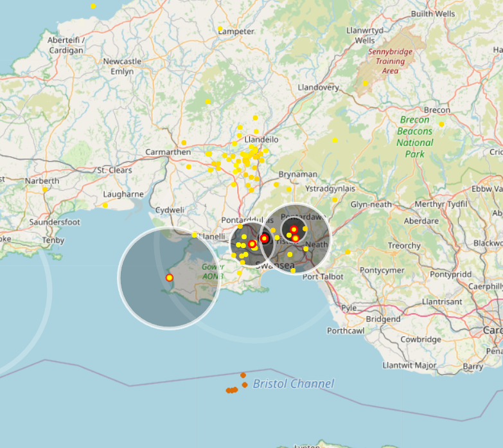Select the yellow dot in the sea north of Cardigan
The width and height of the screenshot is (503, 448).
[x=93, y=6]
